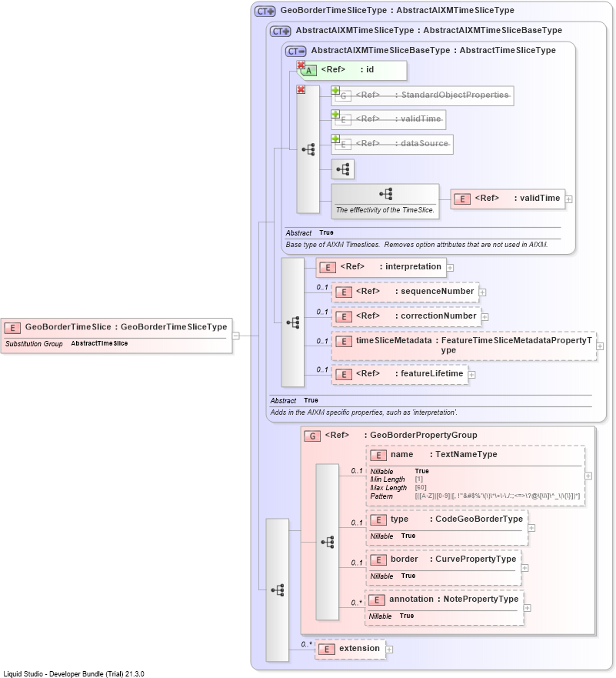Click the CT icon of AbstractAIXMTimeSliceBaseType

pyautogui.click(x=296, y=51)
